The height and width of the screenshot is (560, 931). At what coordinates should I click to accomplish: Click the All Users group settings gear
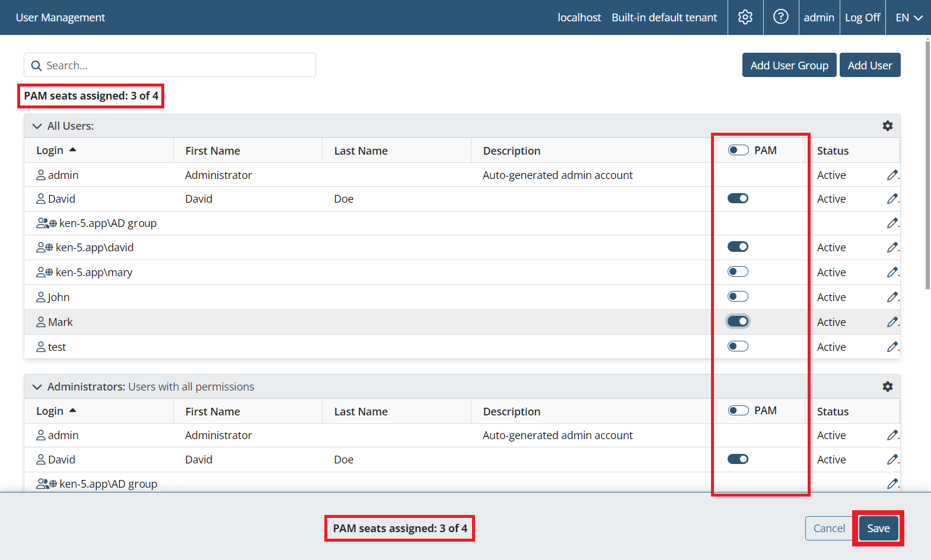point(887,126)
